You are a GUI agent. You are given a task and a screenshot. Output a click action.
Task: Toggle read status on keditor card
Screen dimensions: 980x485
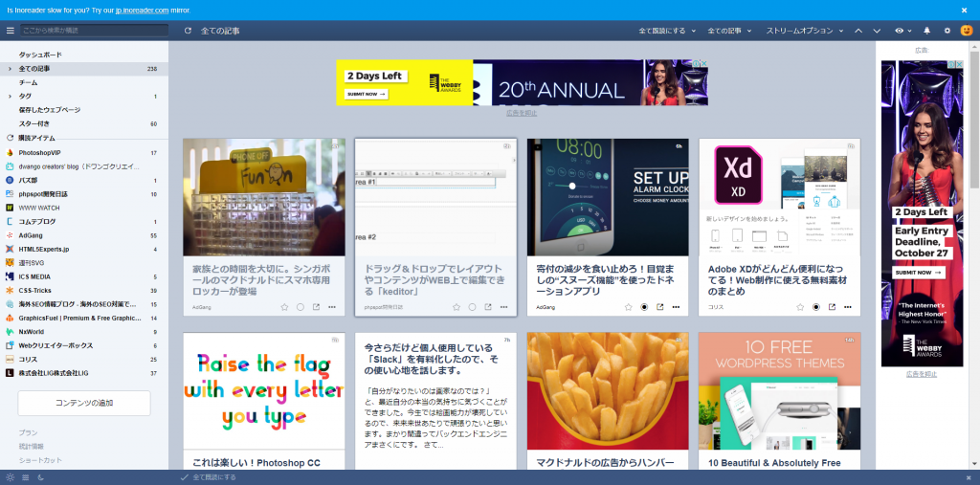click(x=472, y=307)
